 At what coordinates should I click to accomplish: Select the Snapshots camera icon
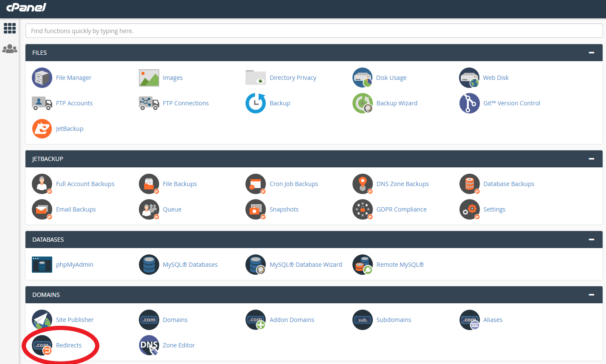[255, 209]
